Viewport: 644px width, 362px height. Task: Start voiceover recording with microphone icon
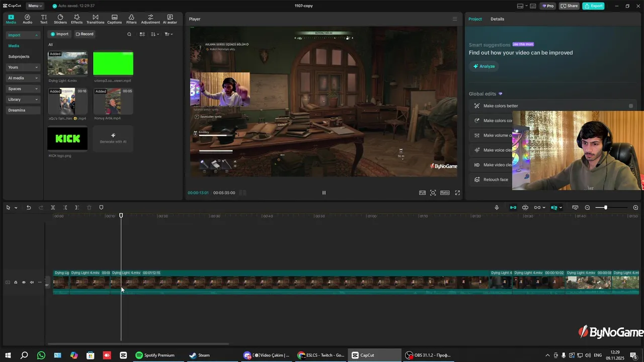(x=497, y=208)
